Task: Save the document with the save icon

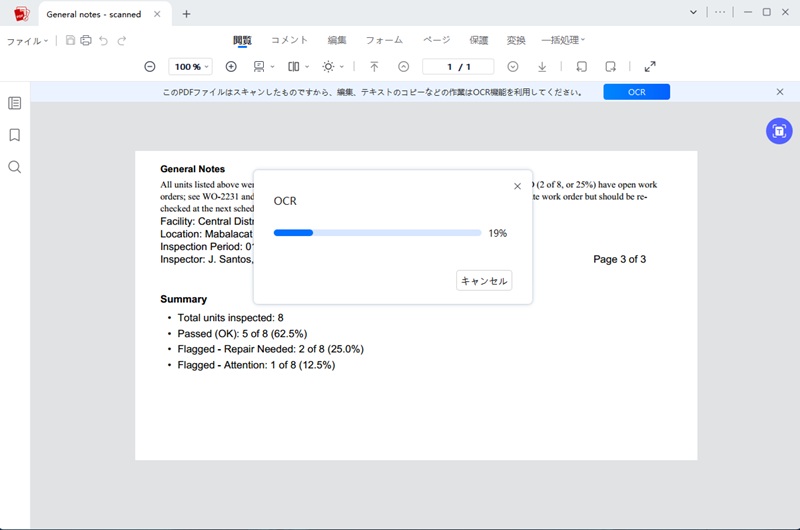Action: pos(70,40)
